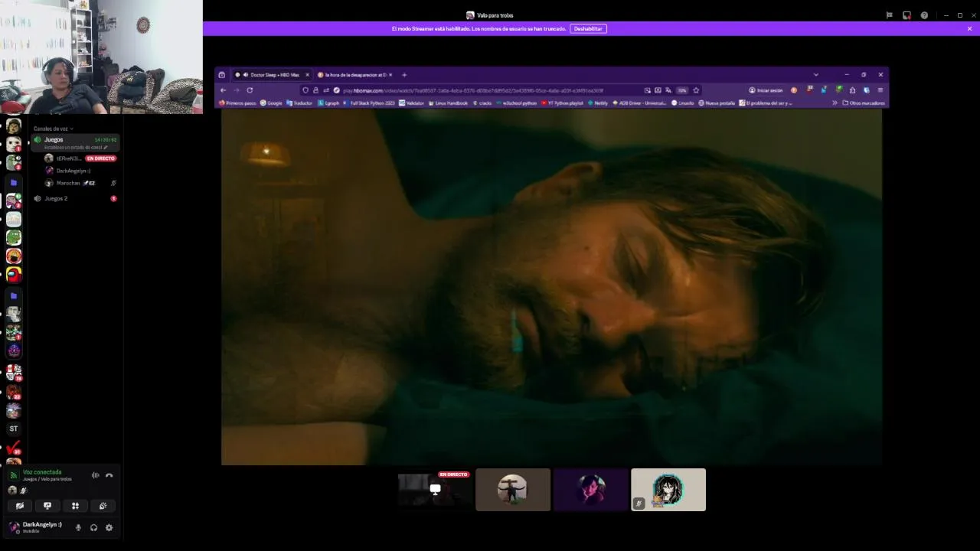
Task: Select the second participant tile
Action: pos(513,490)
